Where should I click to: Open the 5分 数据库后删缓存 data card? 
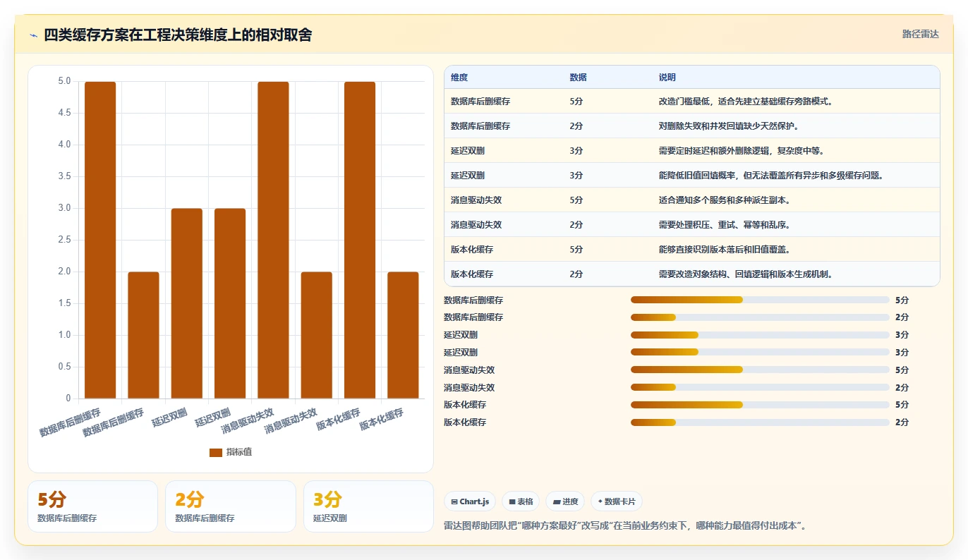click(x=92, y=506)
